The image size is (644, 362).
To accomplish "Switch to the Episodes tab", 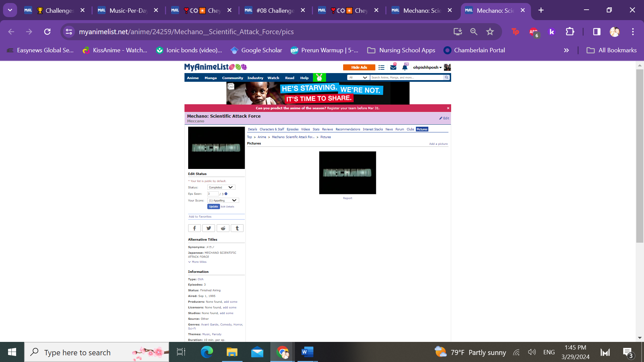I will tap(292, 129).
